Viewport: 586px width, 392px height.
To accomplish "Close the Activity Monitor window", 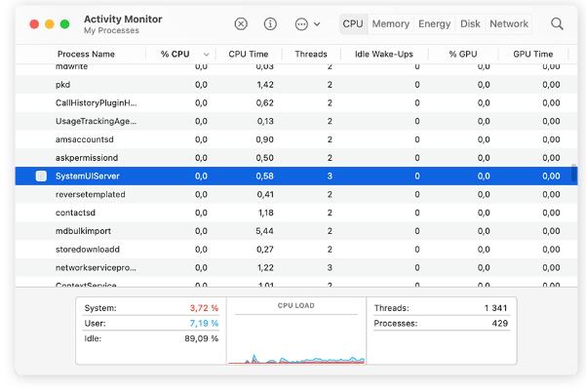I will tap(34, 24).
